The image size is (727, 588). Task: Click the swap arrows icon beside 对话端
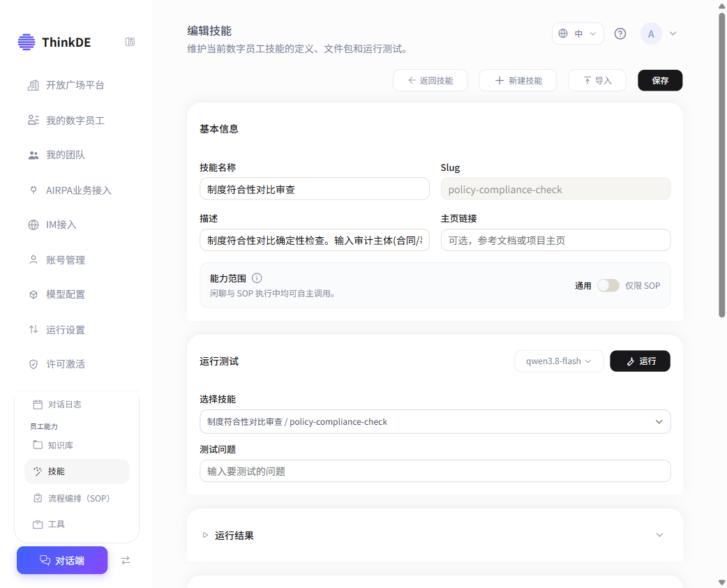(126, 561)
